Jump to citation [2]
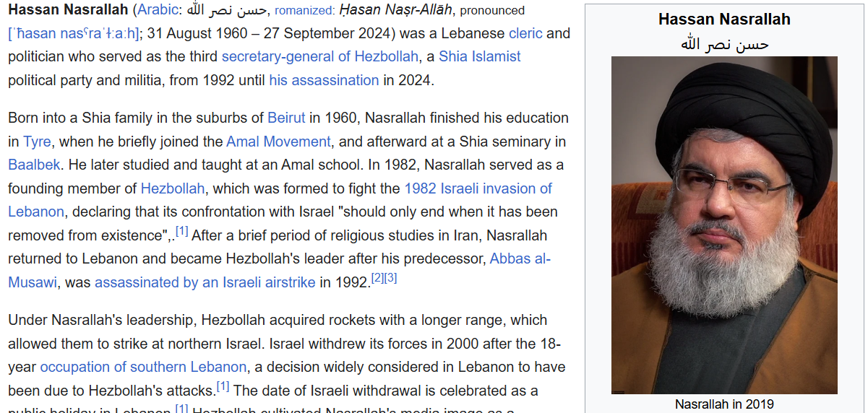Image resolution: width=868 pixels, height=413 pixels. pyautogui.click(x=377, y=278)
